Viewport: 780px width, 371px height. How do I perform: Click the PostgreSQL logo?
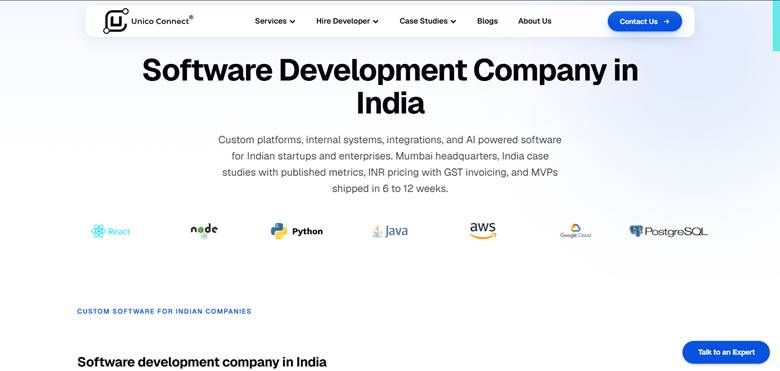click(668, 231)
